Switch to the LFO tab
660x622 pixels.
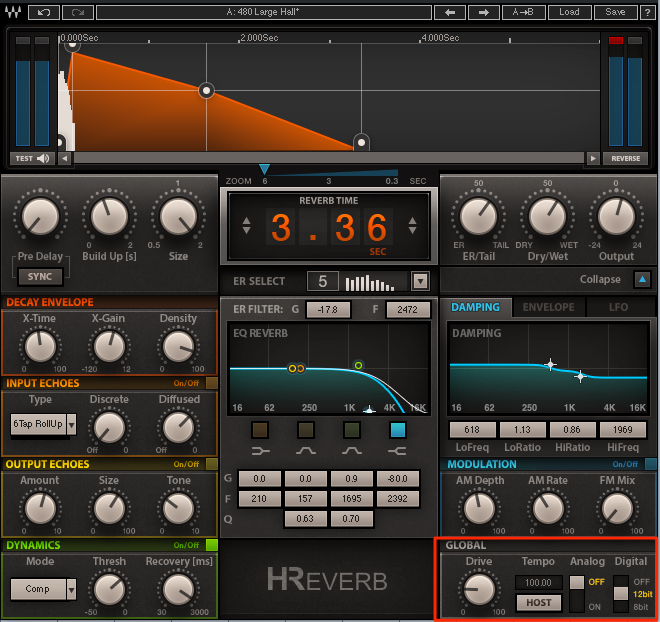[618, 307]
